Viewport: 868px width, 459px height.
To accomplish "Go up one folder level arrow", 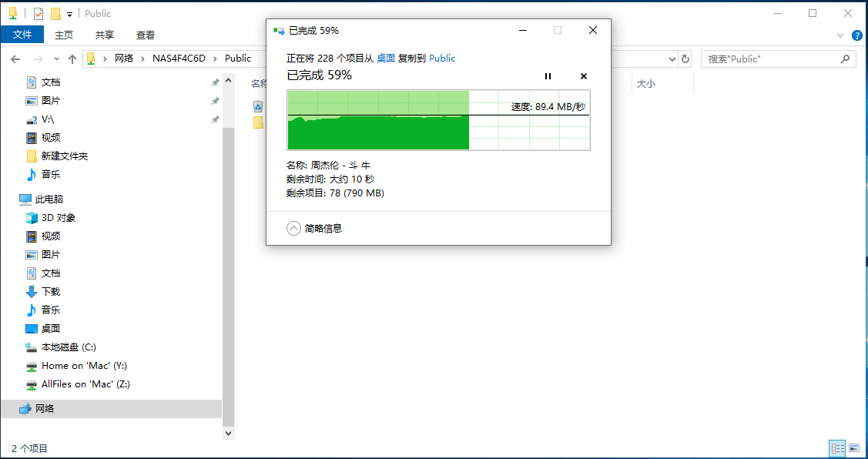I will point(72,59).
